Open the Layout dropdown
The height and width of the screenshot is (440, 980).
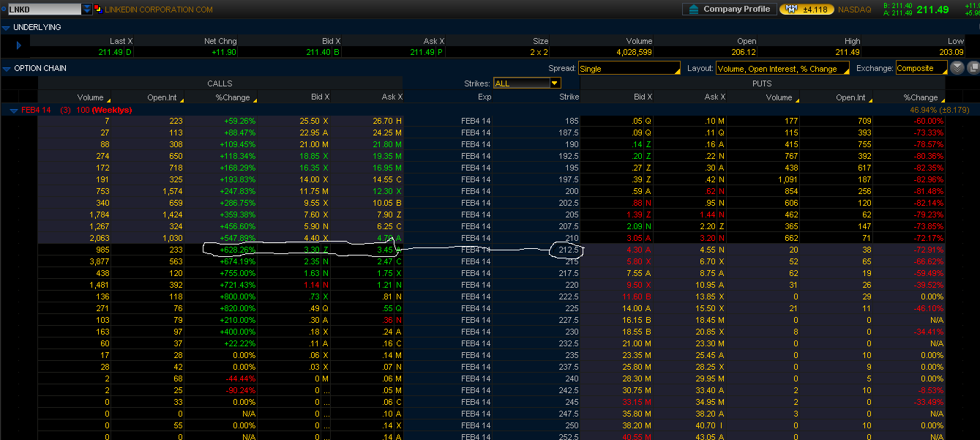(x=782, y=68)
